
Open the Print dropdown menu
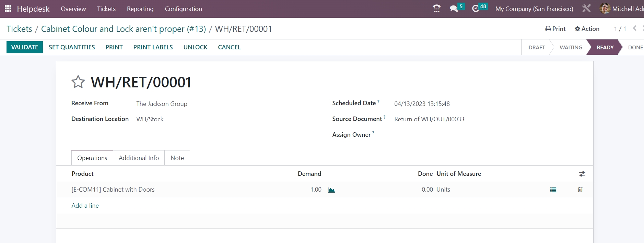[x=555, y=29]
